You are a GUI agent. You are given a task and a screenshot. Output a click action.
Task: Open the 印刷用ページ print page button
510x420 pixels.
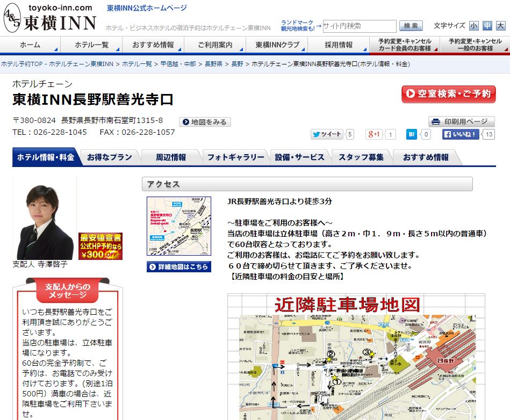point(461,121)
